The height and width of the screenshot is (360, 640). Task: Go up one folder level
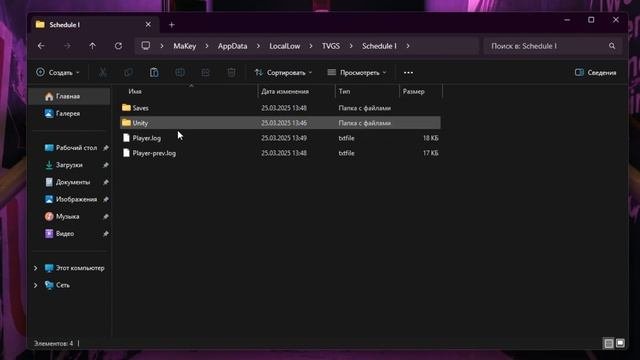[93, 46]
